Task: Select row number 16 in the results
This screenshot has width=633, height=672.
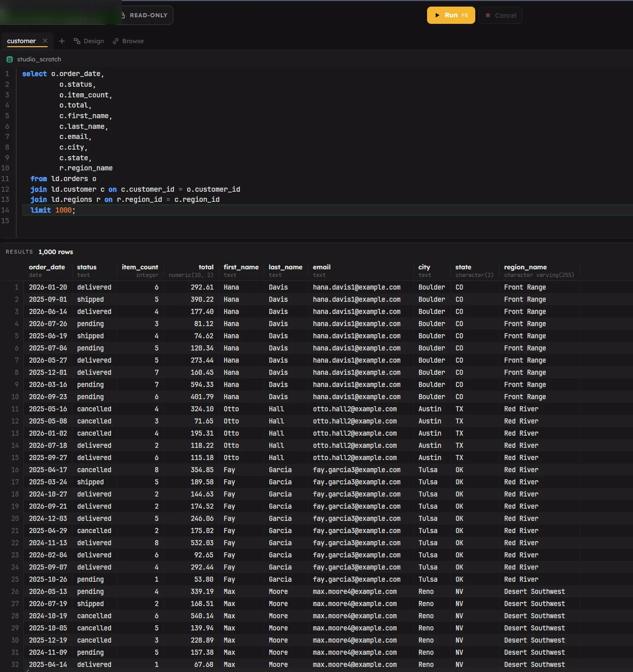Action: point(15,470)
